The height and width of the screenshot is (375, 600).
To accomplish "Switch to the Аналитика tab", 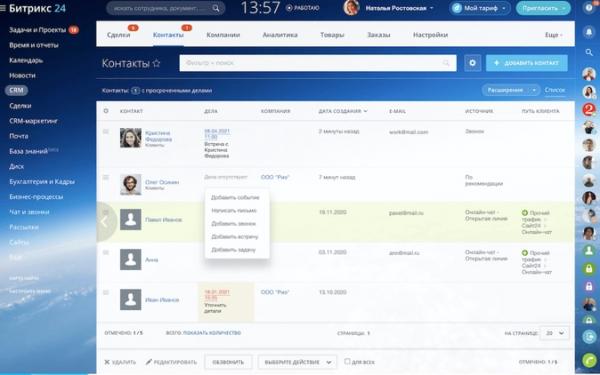I will point(280,35).
